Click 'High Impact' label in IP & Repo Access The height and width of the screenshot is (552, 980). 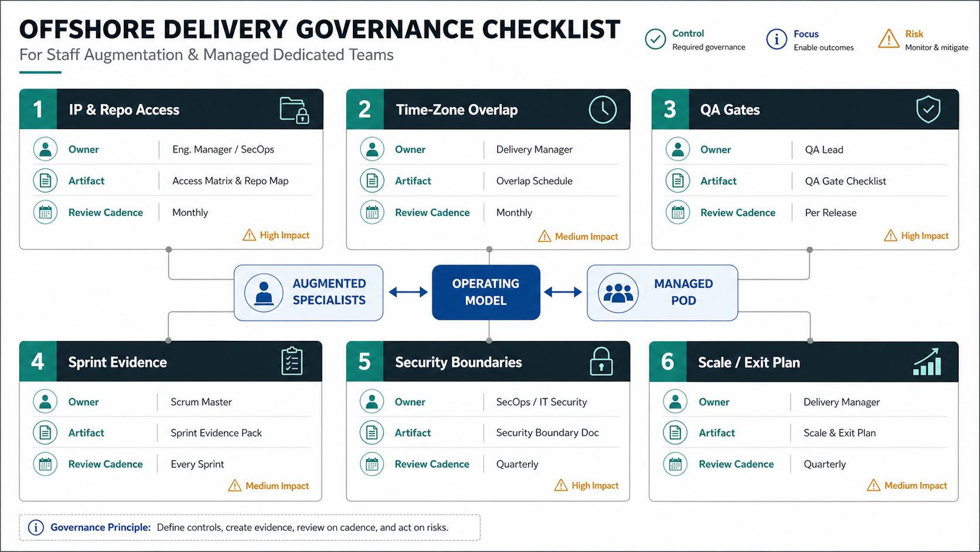284,235
